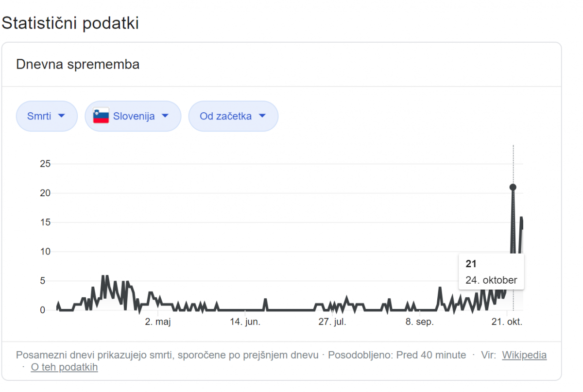The width and height of the screenshot is (583, 392).
Task: Click the bold 21 value in tooltip
Action: pos(471,264)
